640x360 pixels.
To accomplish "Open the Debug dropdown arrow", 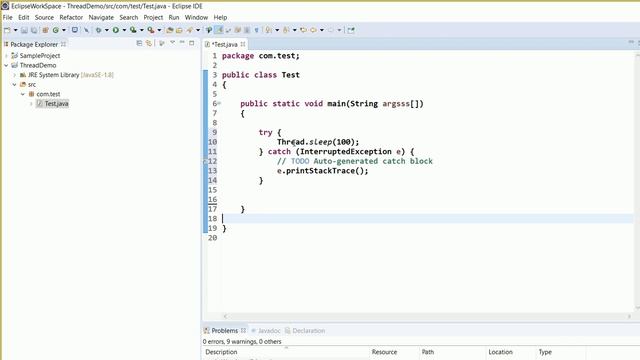I will 107,30.
